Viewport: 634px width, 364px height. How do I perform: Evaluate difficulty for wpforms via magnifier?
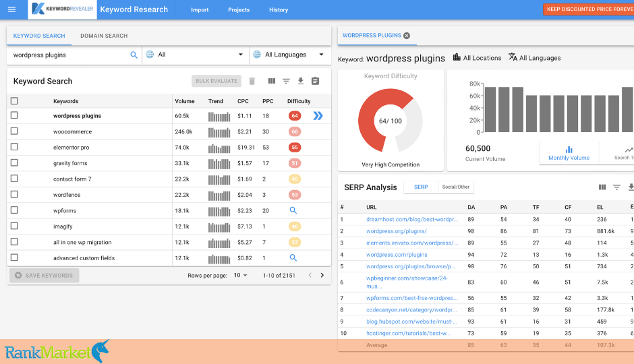point(293,210)
